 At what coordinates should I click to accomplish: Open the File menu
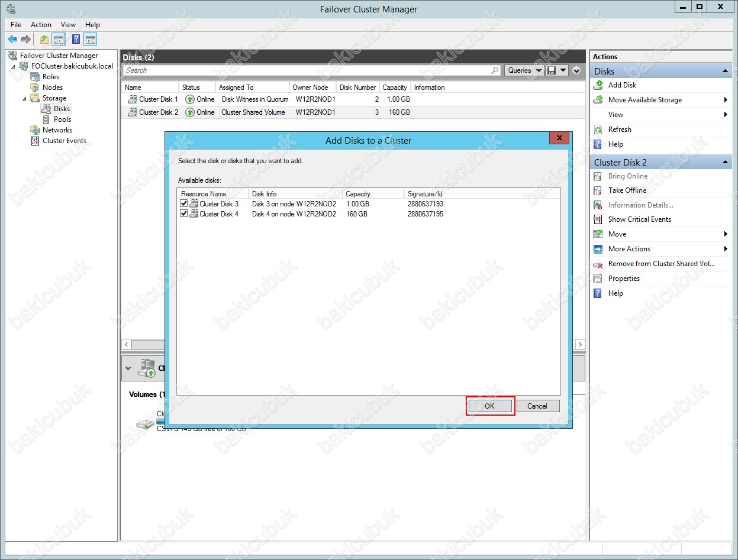[16, 25]
